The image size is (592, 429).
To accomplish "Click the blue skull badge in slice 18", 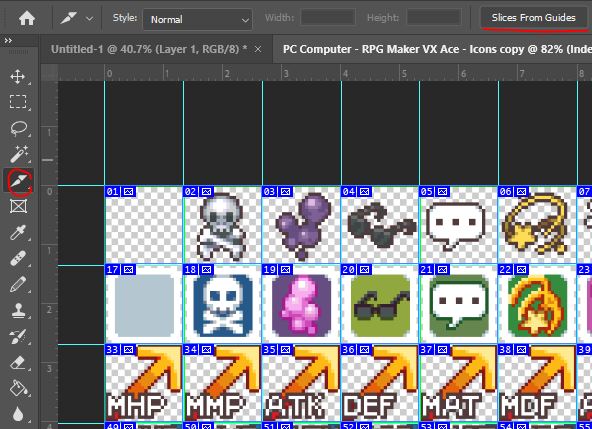I will [223, 306].
